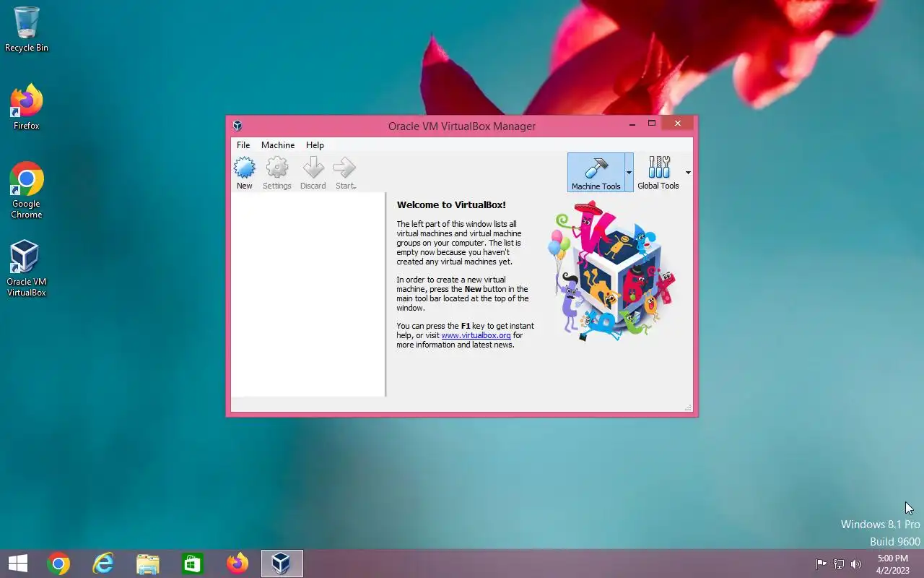Launch Firefox from the taskbar
This screenshot has width=924, height=578.
(x=237, y=564)
